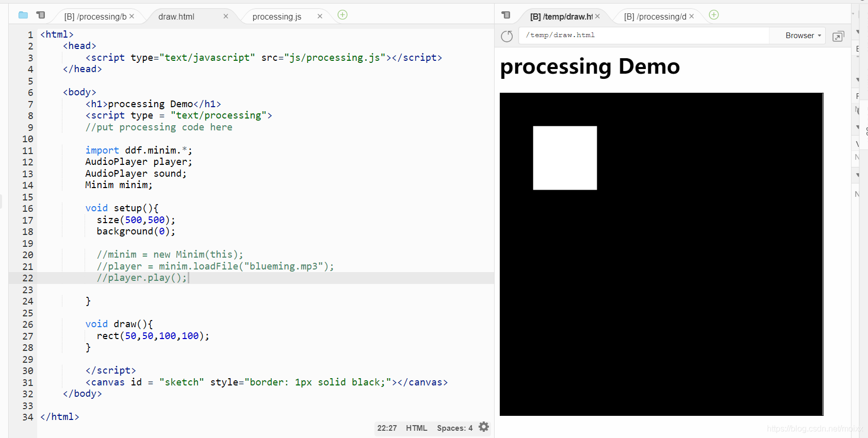
Task: Add a new tab in the left editor pane
Action: 342,15
